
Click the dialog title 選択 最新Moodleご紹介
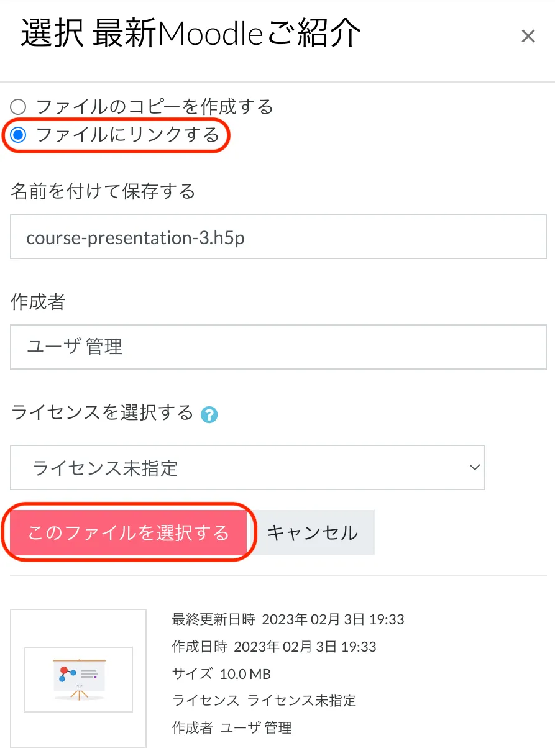pyautogui.click(x=190, y=33)
